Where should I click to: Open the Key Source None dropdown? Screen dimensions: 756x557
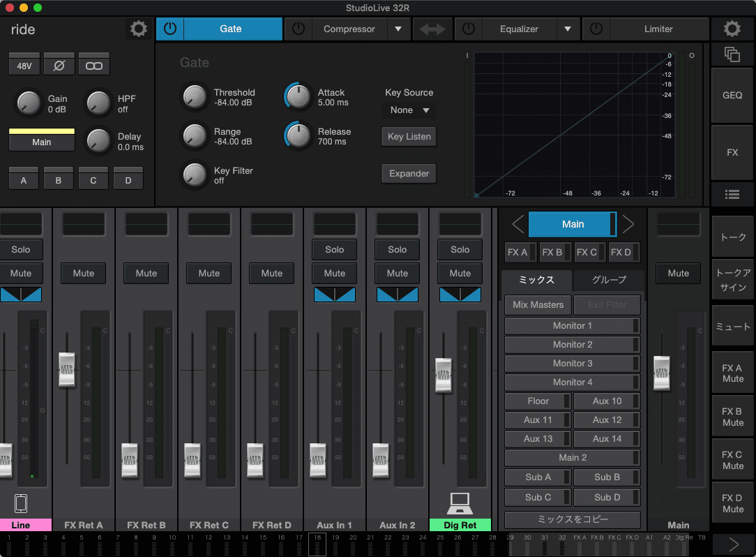(x=409, y=110)
